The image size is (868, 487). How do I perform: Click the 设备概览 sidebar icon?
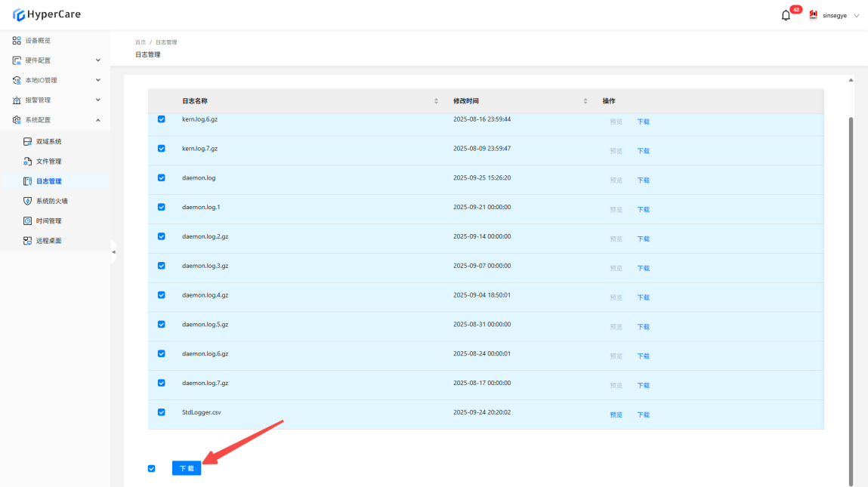[17, 41]
